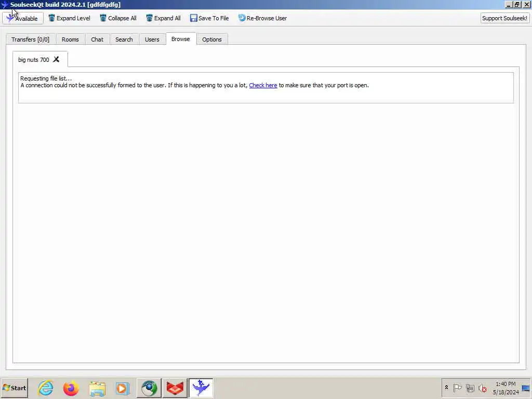Click the Soulseek bird taskbar icon

(x=201, y=388)
